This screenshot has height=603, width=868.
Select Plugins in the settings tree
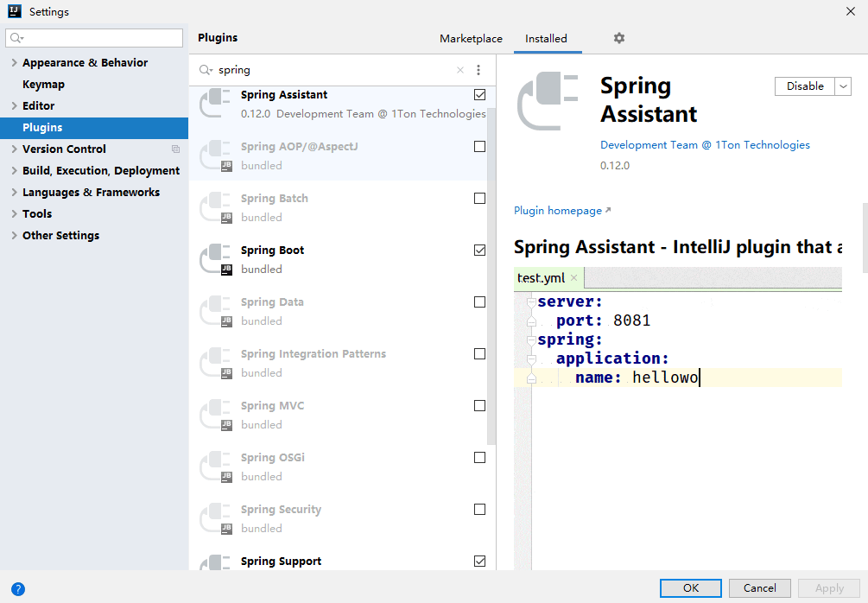[x=94, y=127]
